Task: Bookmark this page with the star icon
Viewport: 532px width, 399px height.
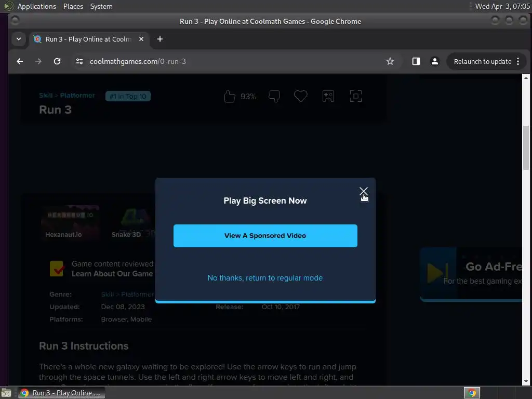Action: tap(390, 61)
